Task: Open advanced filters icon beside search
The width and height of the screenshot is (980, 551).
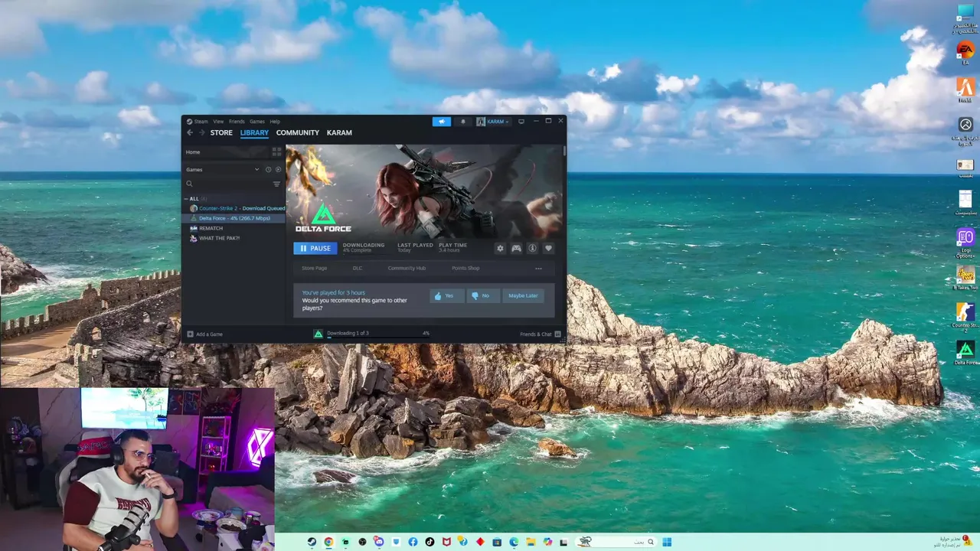Action: point(277,184)
